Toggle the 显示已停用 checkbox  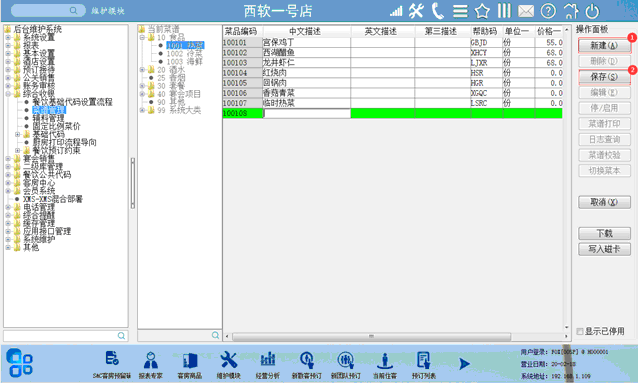point(580,331)
